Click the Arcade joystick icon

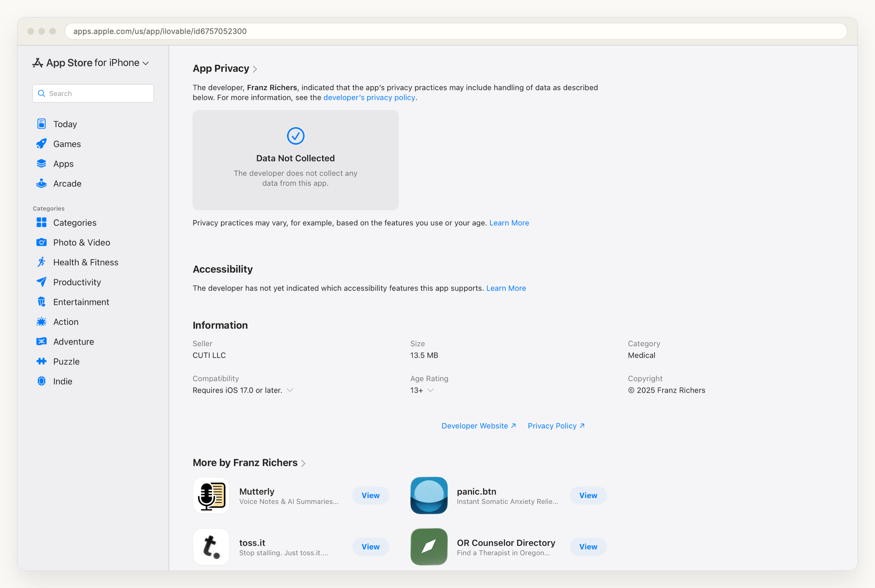(41, 183)
